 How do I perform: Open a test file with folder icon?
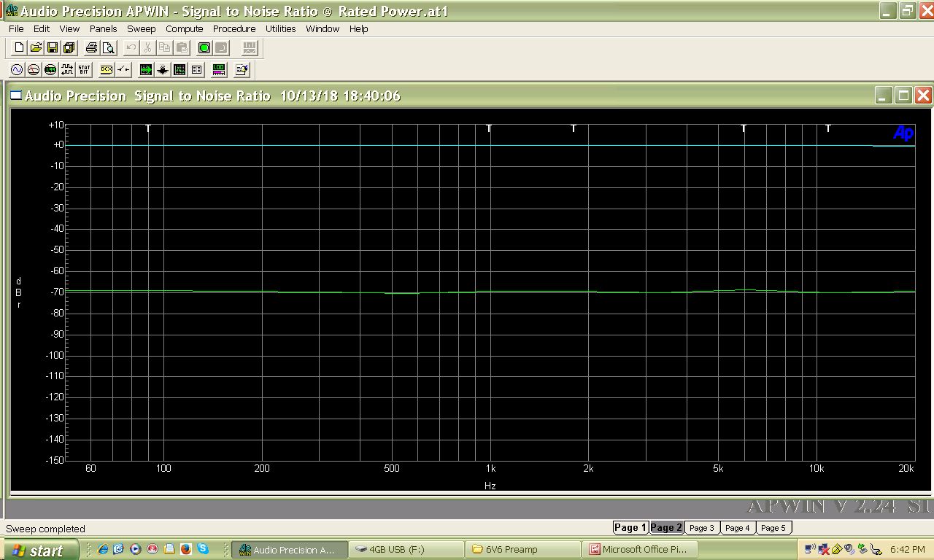tap(36, 47)
